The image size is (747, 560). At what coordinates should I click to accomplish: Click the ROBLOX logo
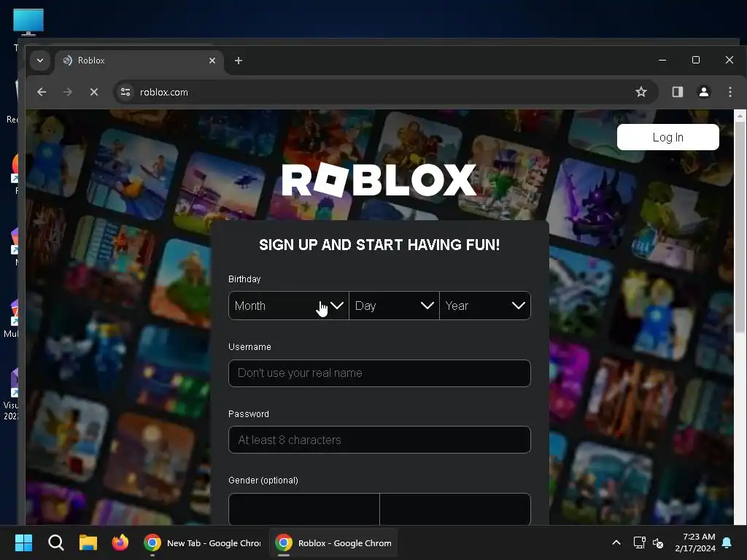pyautogui.click(x=379, y=179)
